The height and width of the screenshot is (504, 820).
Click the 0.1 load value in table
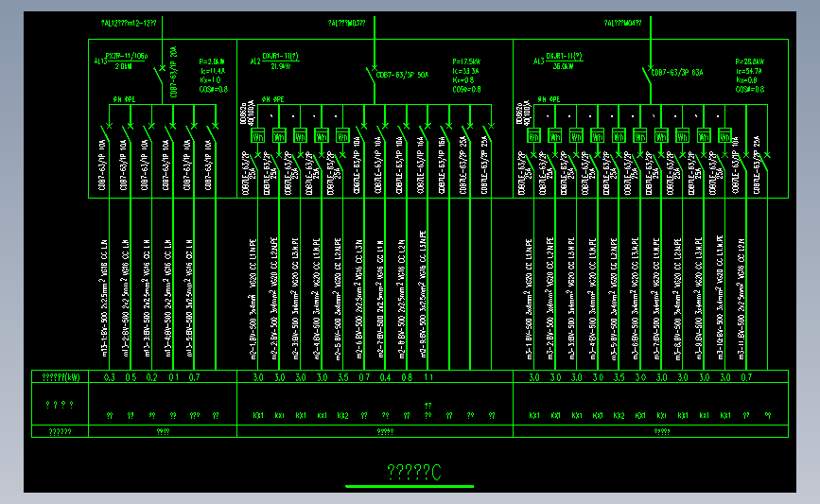pos(173,377)
